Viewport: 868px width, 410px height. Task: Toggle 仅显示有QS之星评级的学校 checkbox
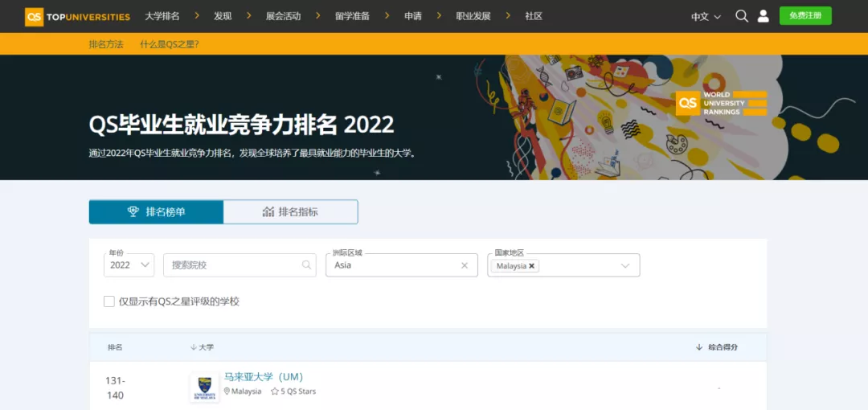point(109,301)
